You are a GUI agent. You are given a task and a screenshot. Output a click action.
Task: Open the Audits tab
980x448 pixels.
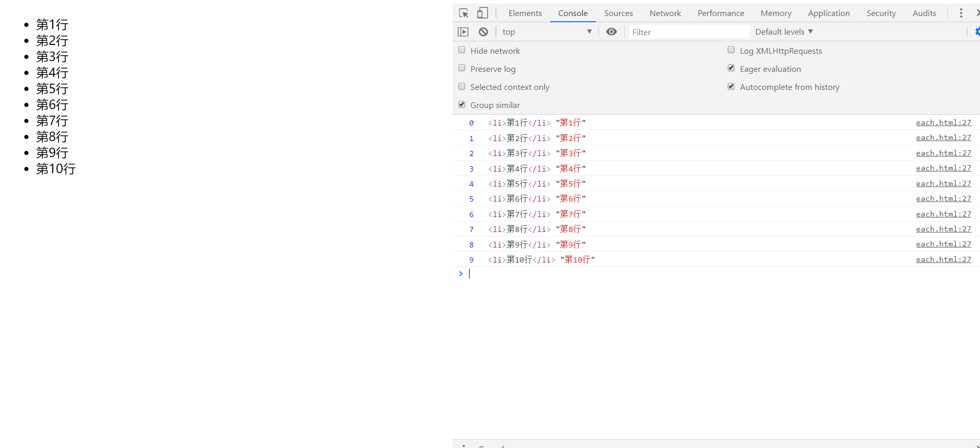pyautogui.click(x=924, y=13)
